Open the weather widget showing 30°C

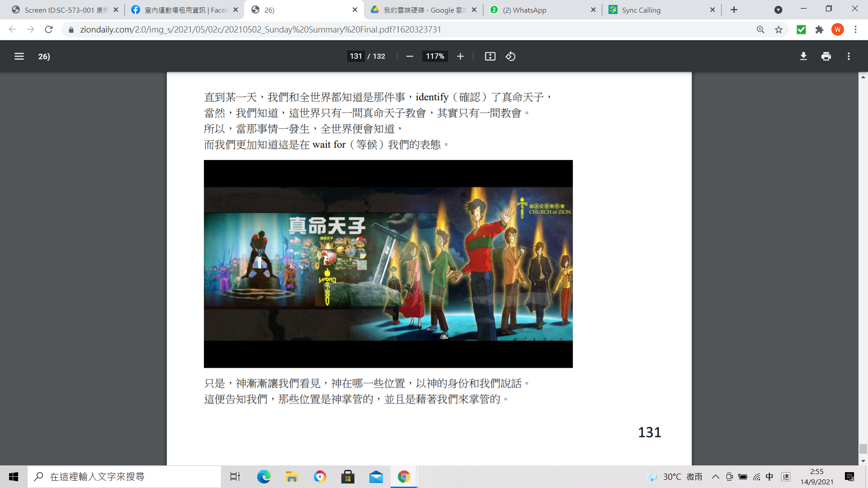tap(675, 477)
